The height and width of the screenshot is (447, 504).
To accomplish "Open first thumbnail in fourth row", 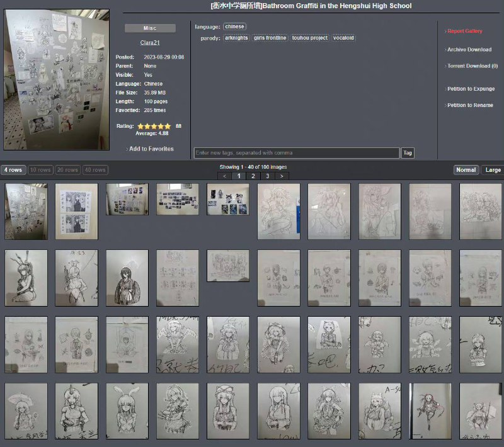I will pyautogui.click(x=26, y=411).
